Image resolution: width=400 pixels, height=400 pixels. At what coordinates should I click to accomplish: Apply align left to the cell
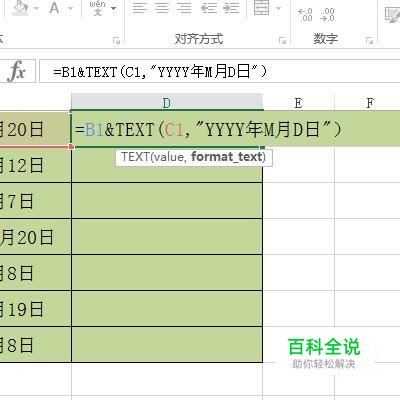coord(140,8)
